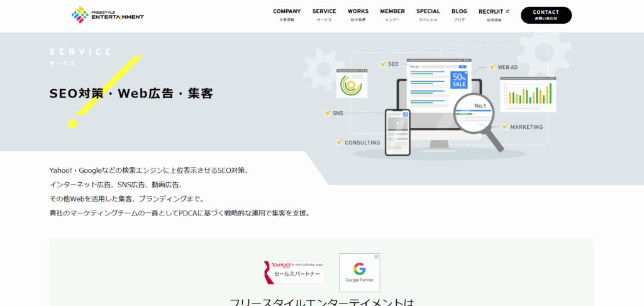This screenshot has width=644, height=306.
Task: Open the MEMBER menu item
Action: point(392,15)
